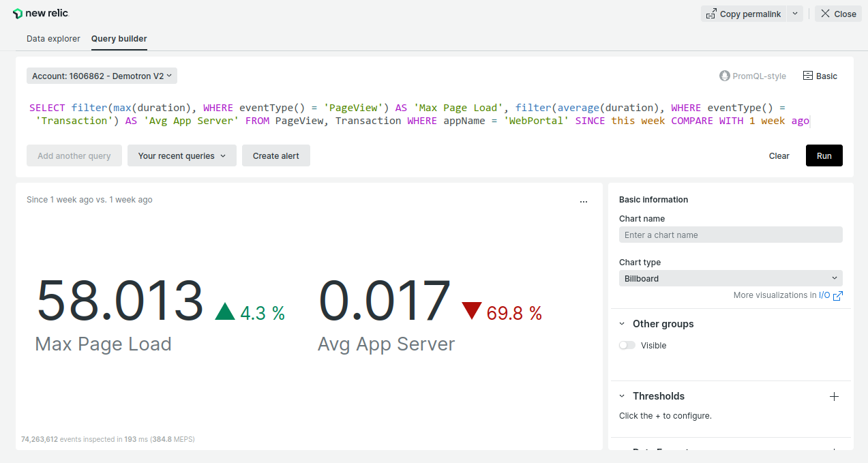The image size is (868, 463).
Task: Open the Account Demotron V2 selector
Action: pos(102,76)
